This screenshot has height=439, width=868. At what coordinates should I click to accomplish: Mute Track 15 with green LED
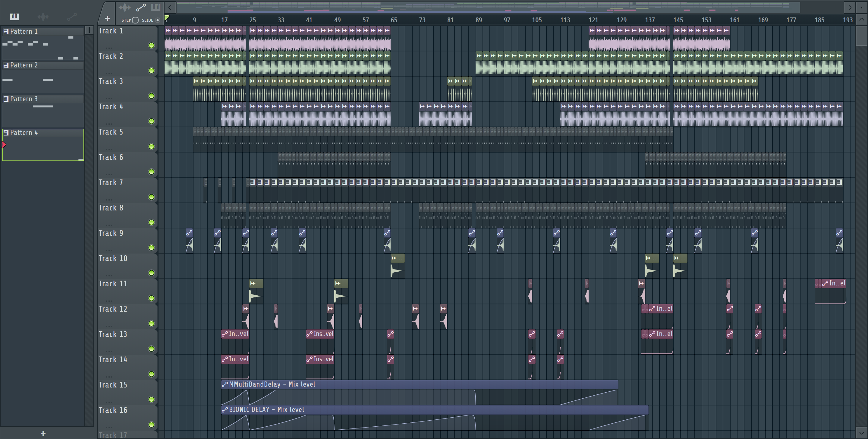point(151,399)
